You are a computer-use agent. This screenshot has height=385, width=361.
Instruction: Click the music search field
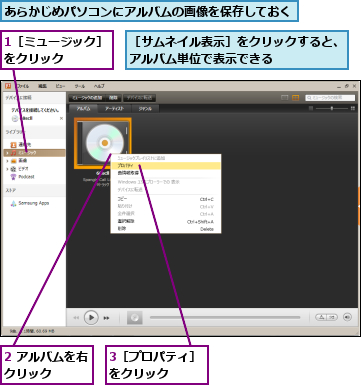pyautogui.click(x=330, y=98)
